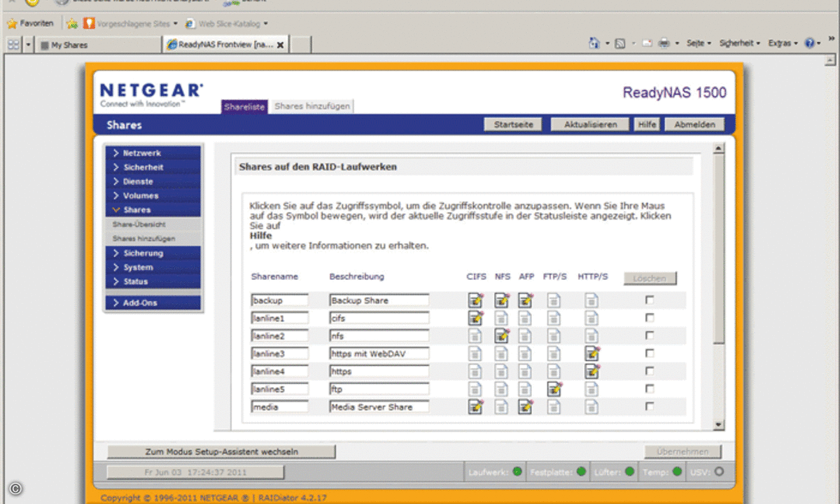Open FTP/S access settings for lanline5 share
The height and width of the screenshot is (504, 840).
[554, 389]
